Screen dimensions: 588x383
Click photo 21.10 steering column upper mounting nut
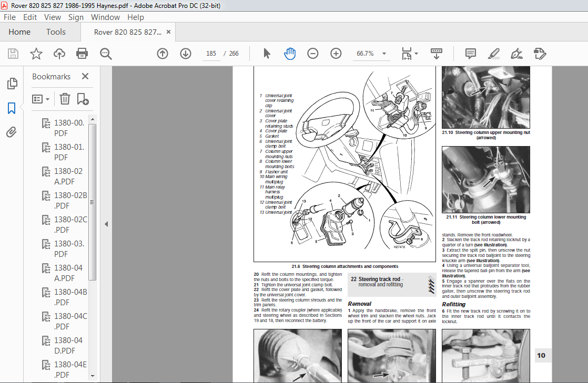point(485,97)
